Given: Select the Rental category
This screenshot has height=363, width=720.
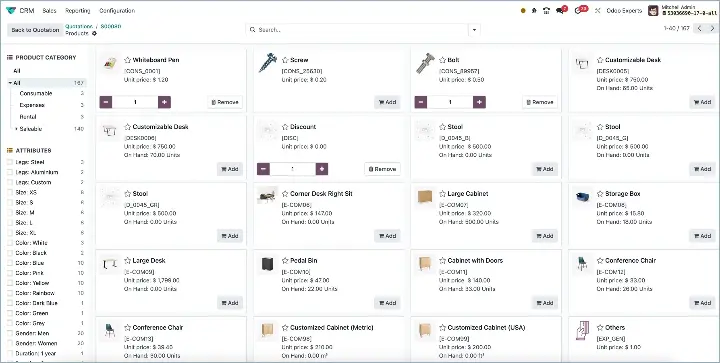Looking at the screenshot, I should pos(28,117).
